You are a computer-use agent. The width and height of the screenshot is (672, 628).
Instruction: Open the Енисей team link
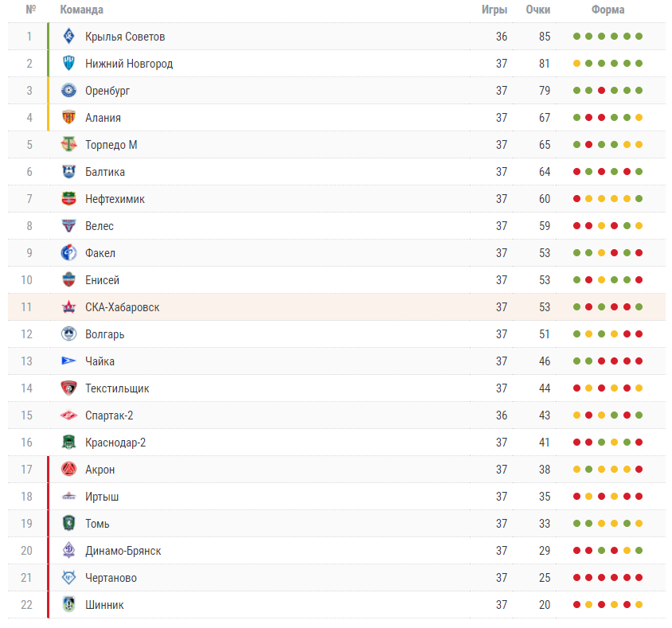point(102,280)
